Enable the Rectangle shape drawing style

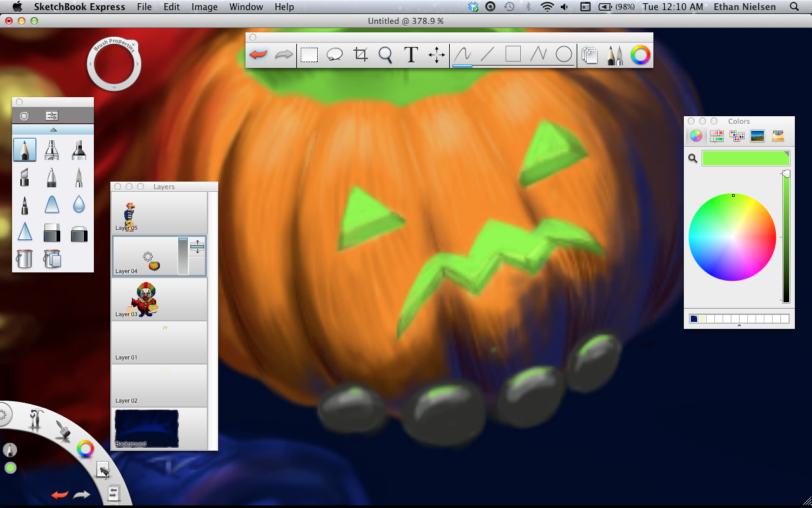click(x=513, y=55)
